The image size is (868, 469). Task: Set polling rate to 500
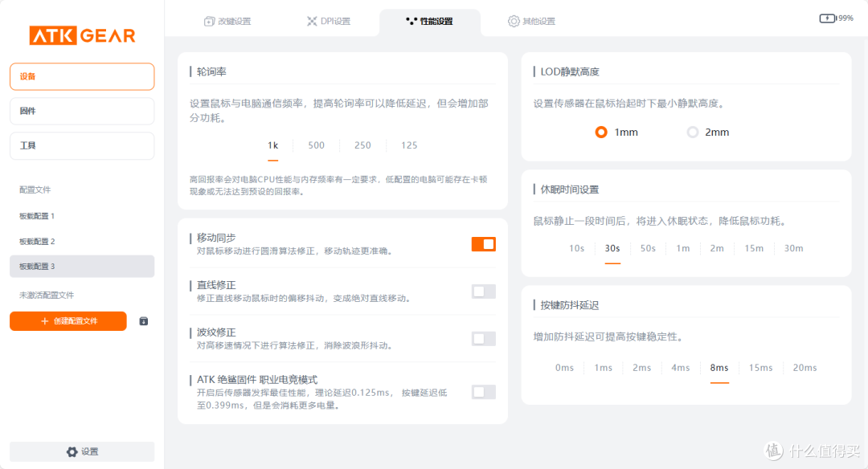tap(316, 145)
